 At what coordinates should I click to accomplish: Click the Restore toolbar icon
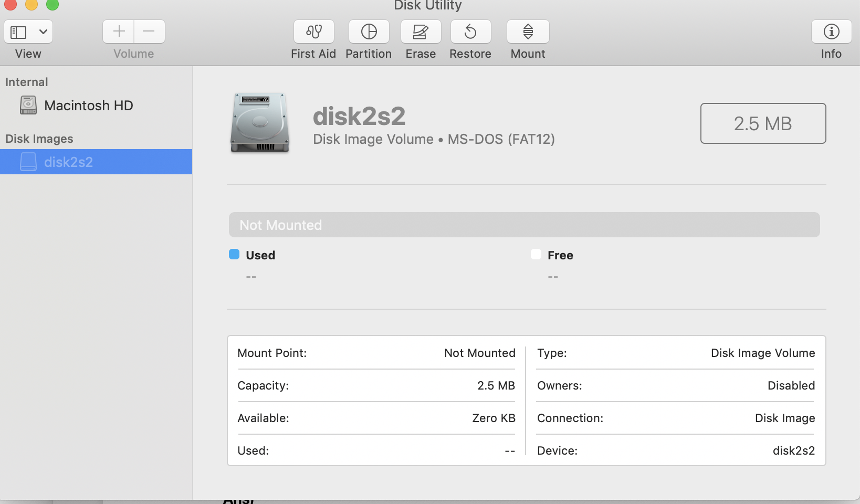point(470,31)
